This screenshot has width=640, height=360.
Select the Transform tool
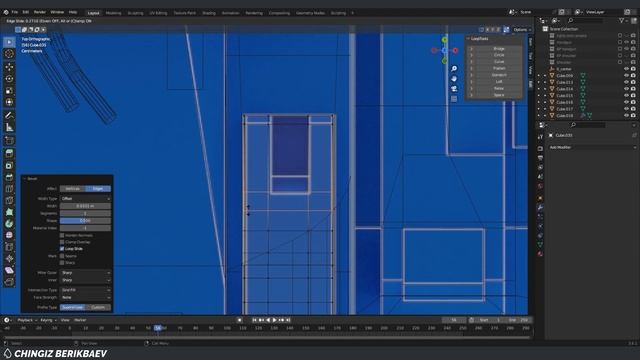pyautogui.click(x=9, y=102)
